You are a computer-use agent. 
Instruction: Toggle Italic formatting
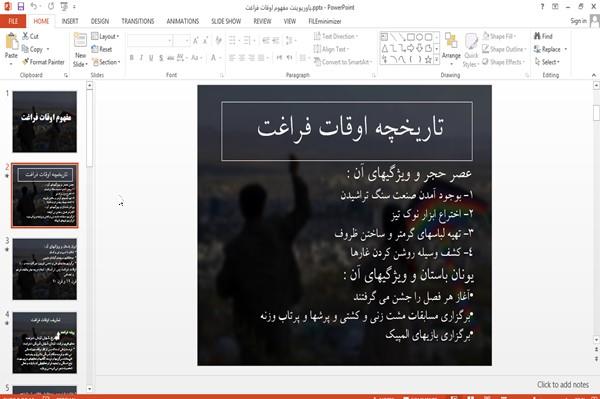[141, 58]
